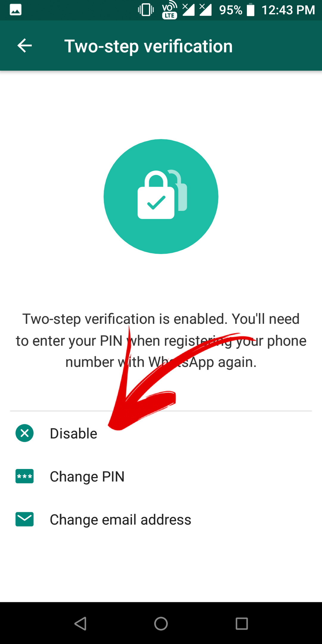Tap the vibrate mode status icon
The image size is (322, 644).
[x=146, y=10]
